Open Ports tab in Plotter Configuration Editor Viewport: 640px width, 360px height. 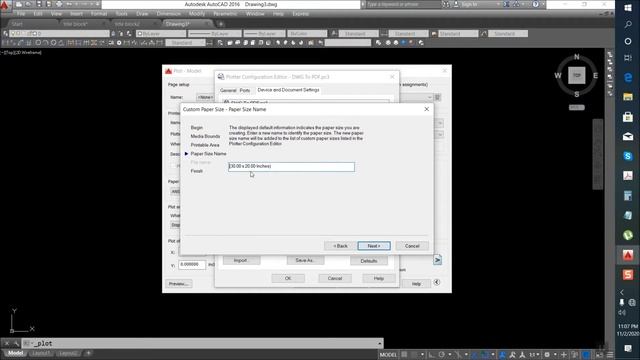(245, 90)
